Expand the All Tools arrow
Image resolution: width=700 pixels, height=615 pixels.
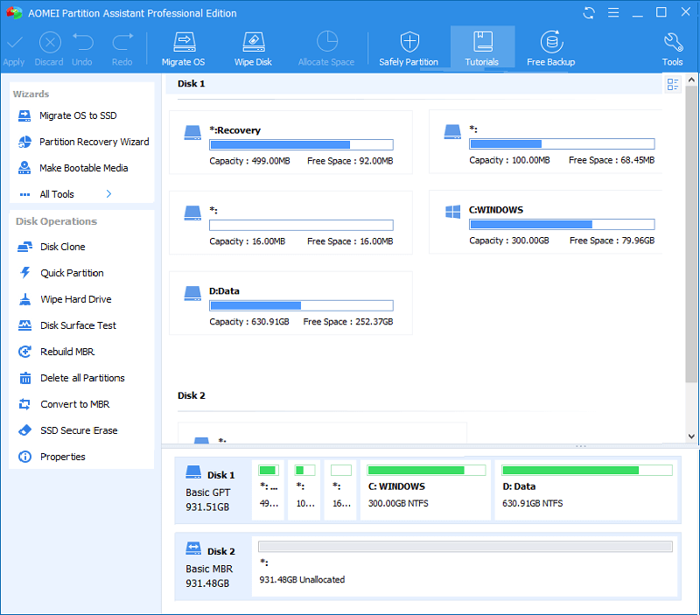pyautogui.click(x=108, y=193)
